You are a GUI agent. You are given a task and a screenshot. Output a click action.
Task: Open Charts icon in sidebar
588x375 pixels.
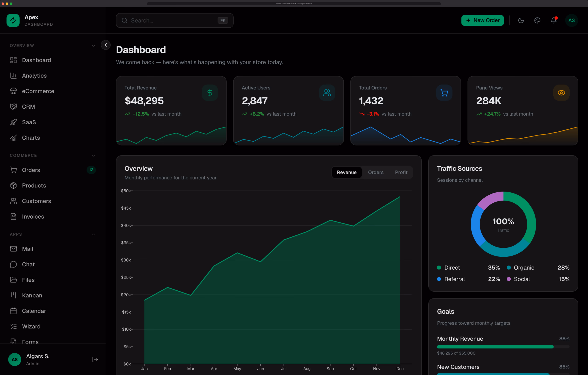coord(13,138)
